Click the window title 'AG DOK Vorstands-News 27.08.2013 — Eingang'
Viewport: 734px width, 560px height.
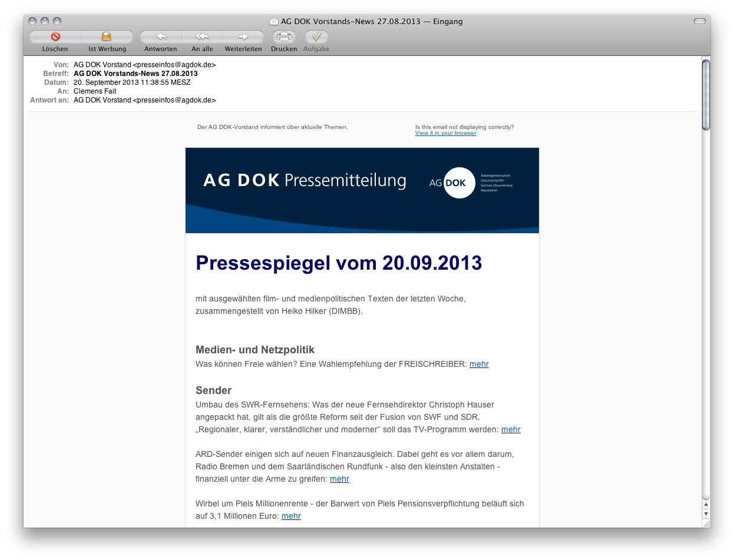pos(372,21)
